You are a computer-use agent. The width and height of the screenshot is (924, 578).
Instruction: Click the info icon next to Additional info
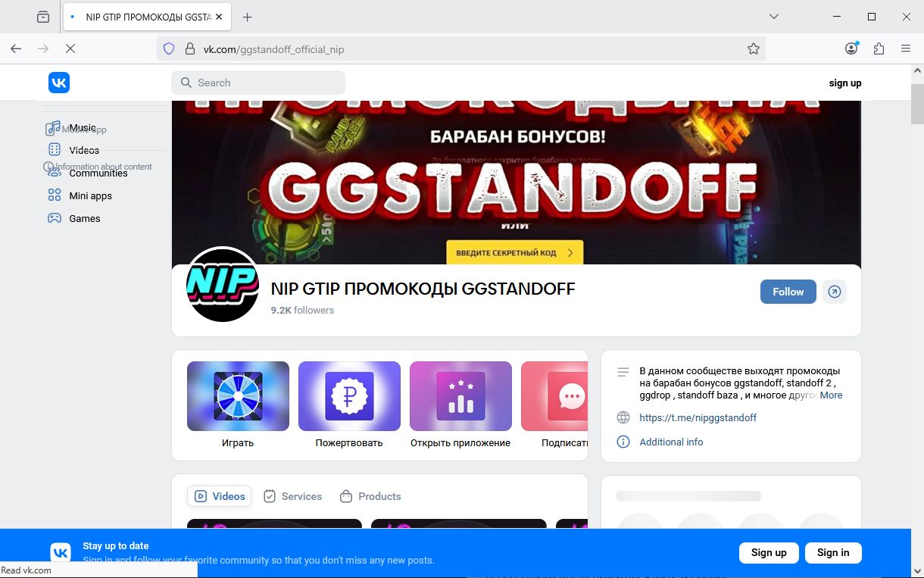click(623, 442)
